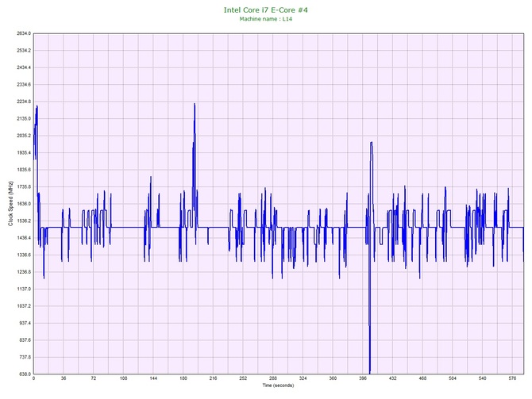
Task: Click the 2534.2 y-axis value
Action: [24, 51]
